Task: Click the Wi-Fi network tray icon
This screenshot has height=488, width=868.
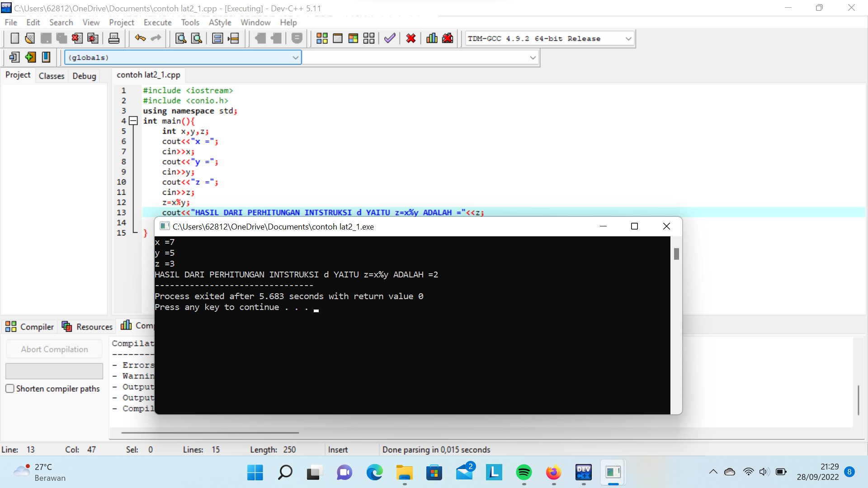Action: [x=748, y=472]
